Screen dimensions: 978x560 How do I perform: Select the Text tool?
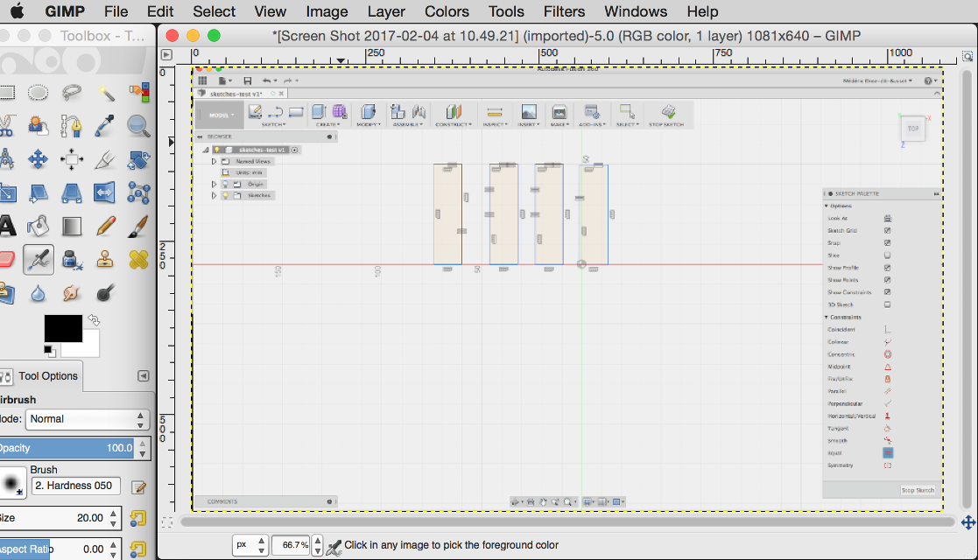(x=7, y=226)
